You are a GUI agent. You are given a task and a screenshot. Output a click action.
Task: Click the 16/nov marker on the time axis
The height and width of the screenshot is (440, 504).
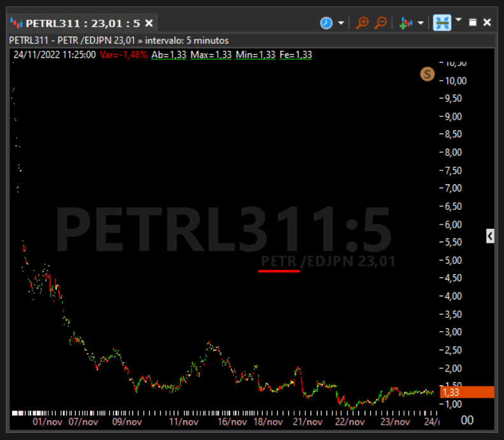coord(232,422)
